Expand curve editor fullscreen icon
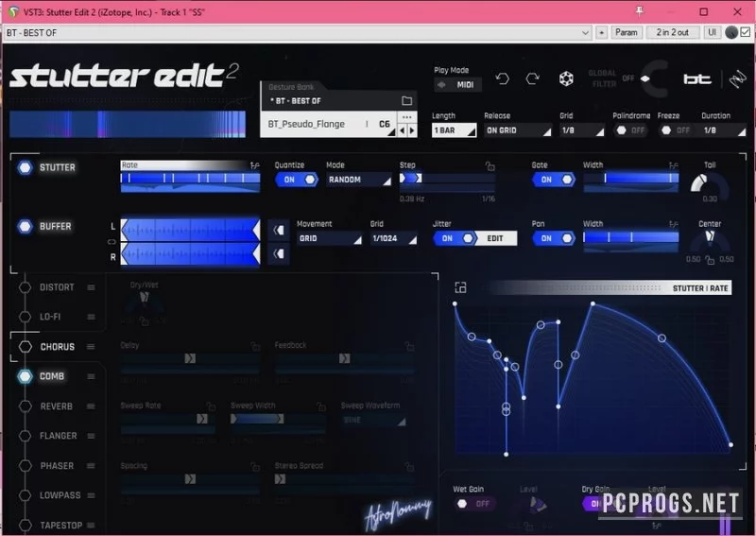The height and width of the screenshot is (536, 756). click(460, 287)
